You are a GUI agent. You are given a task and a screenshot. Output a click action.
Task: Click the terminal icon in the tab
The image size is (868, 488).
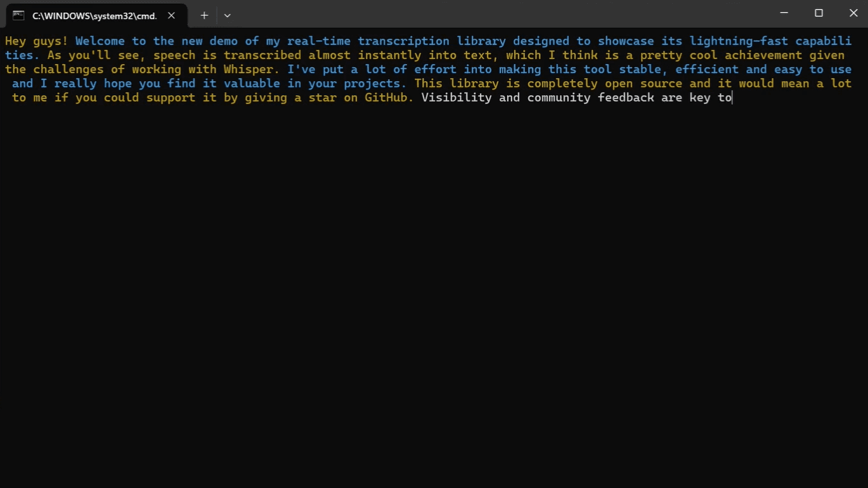tap(19, 15)
